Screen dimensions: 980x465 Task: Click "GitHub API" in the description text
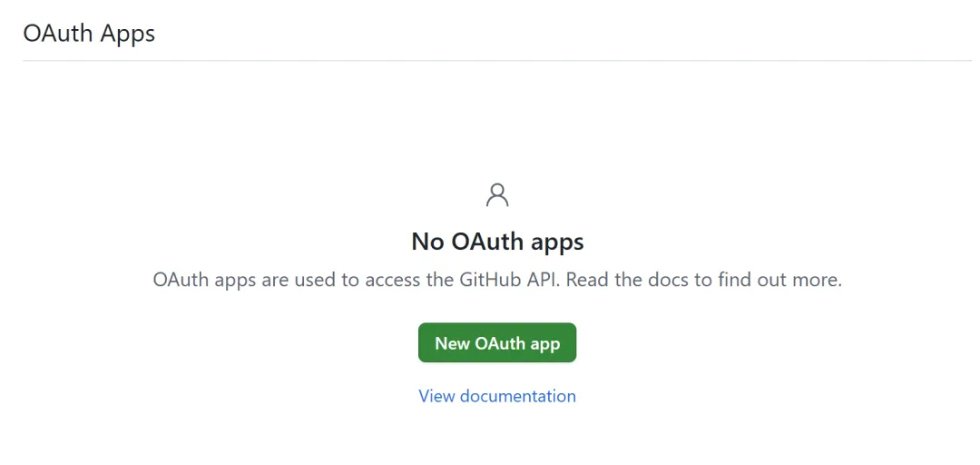(x=505, y=280)
